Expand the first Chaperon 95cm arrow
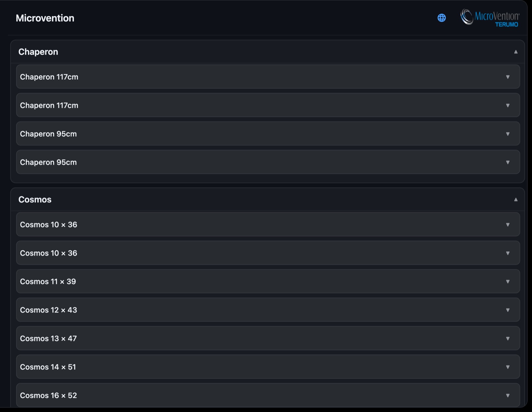The height and width of the screenshot is (412, 532). click(x=508, y=134)
